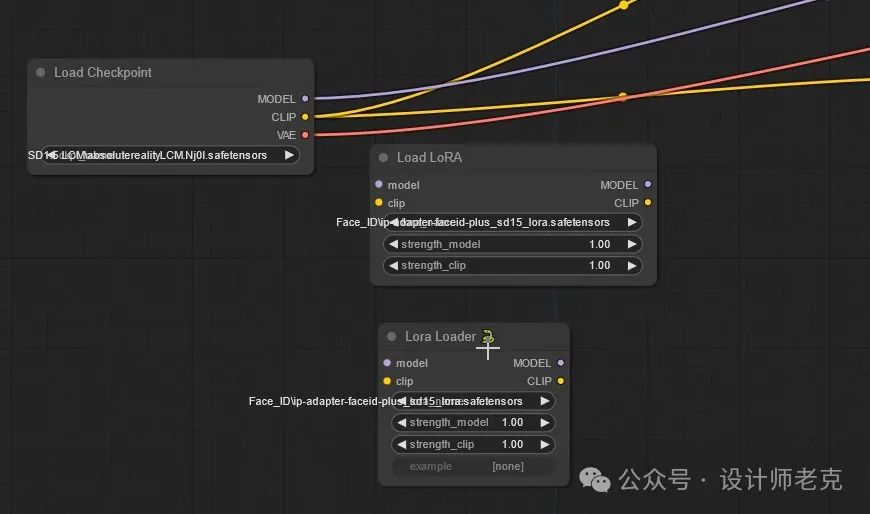
Task: Open lora_name dropdown in Lora Loader node
Action: pyautogui.click(x=473, y=401)
